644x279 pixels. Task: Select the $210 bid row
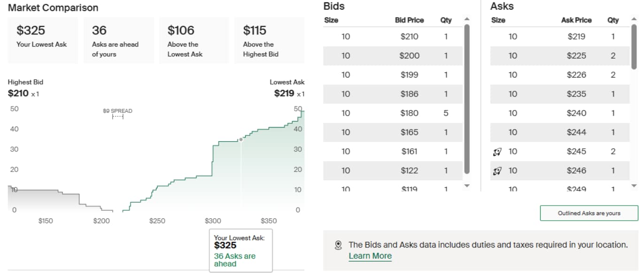pyautogui.click(x=395, y=36)
